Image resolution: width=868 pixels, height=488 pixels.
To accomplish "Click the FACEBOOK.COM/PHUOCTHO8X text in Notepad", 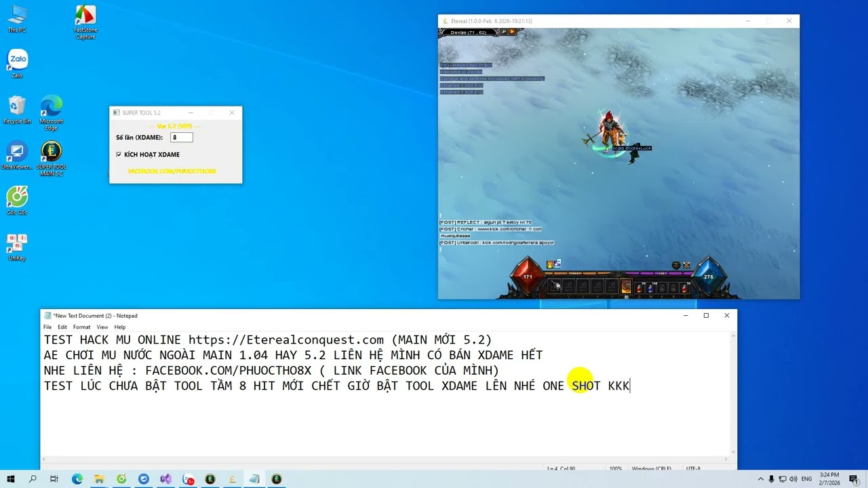I will pyautogui.click(x=229, y=370).
